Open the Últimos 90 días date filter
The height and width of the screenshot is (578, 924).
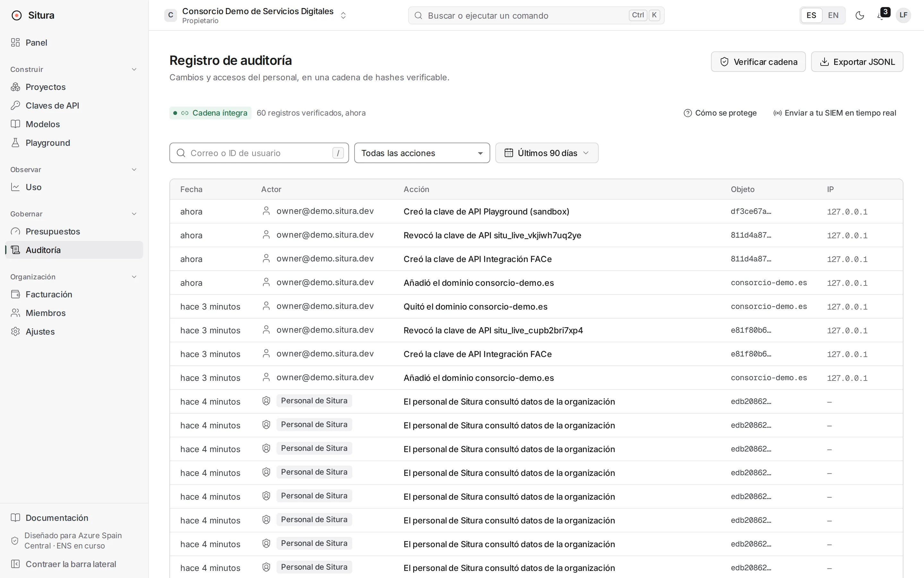(x=547, y=153)
